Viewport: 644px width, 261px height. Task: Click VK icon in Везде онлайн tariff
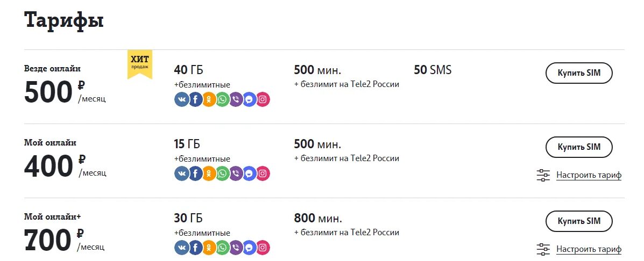coord(182,99)
